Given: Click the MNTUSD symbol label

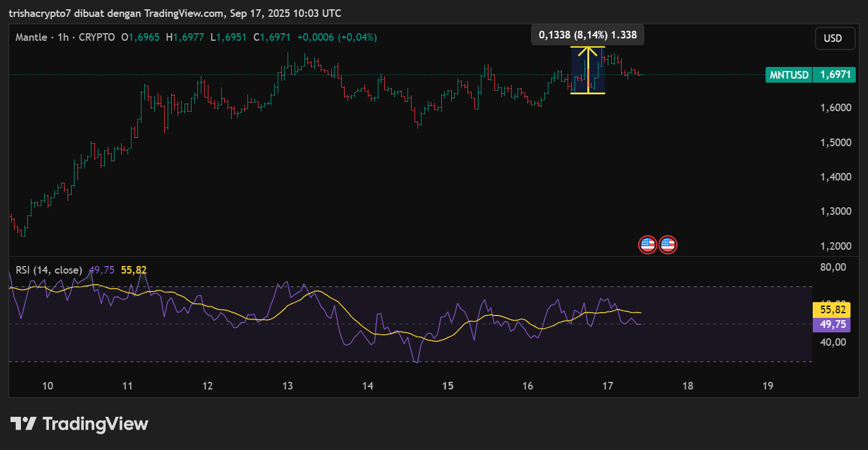Looking at the screenshot, I should (x=789, y=75).
